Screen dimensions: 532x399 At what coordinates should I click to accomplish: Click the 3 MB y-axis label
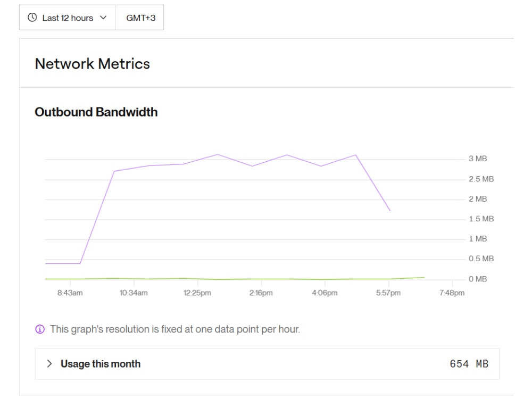point(478,159)
